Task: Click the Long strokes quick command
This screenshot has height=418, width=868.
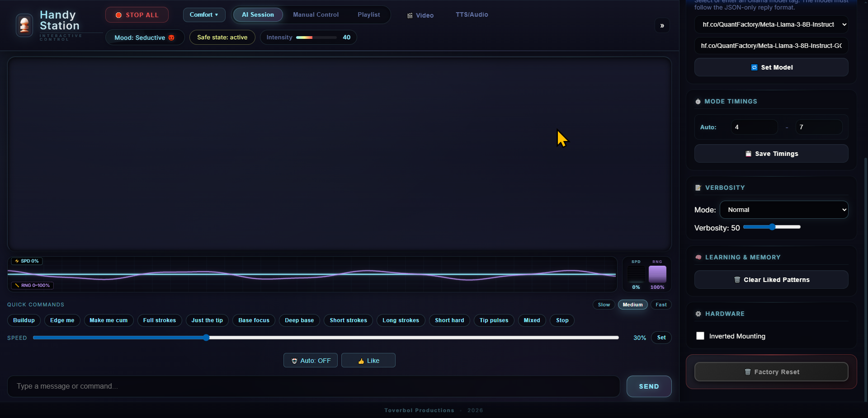Action: [x=401, y=320]
